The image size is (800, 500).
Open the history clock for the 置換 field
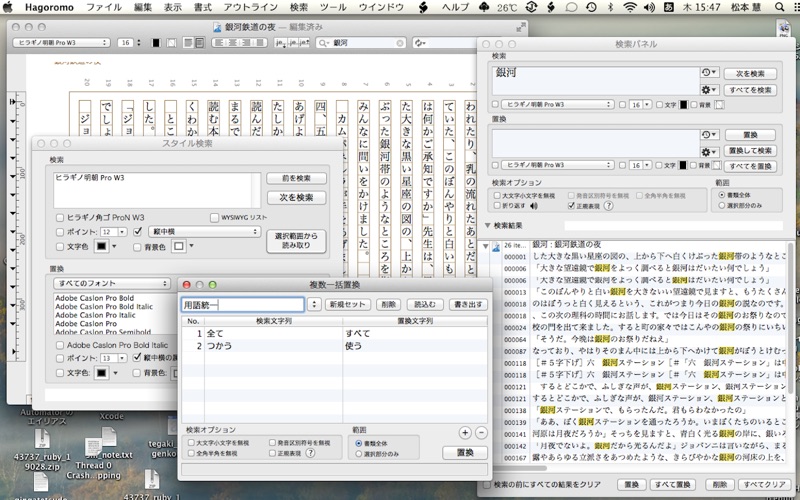coord(709,135)
